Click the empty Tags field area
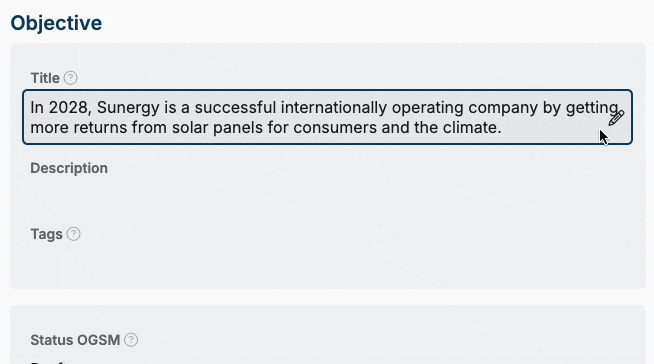This screenshot has height=364, width=654. pyautogui.click(x=327, y=261)
